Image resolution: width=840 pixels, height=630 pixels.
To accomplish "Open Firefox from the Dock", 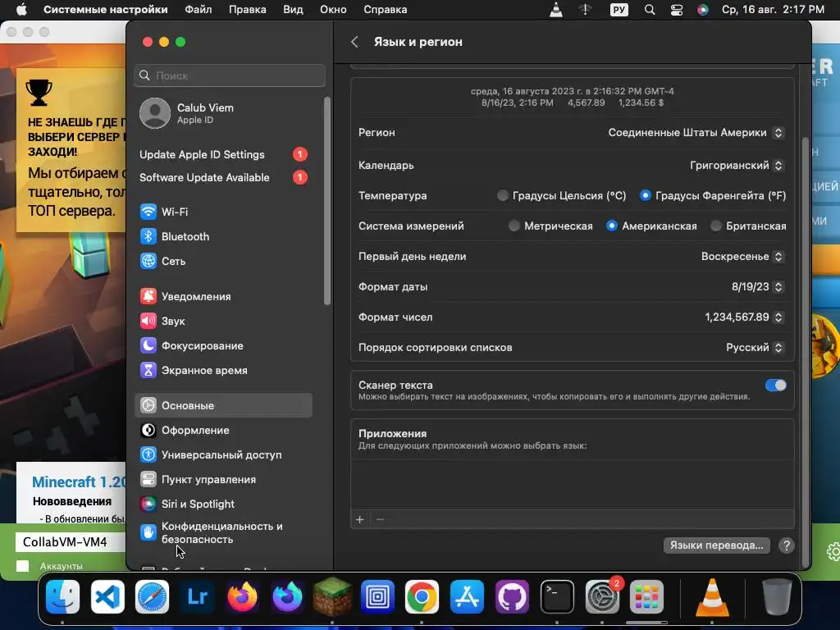I will point(242,596).
